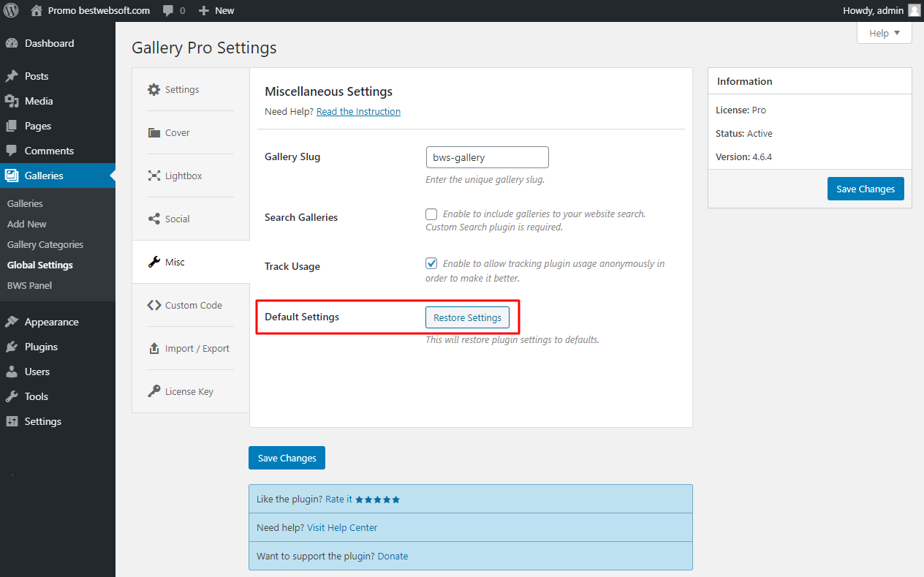Click the Dashboard menu label
924x577 pixels.
49,43
